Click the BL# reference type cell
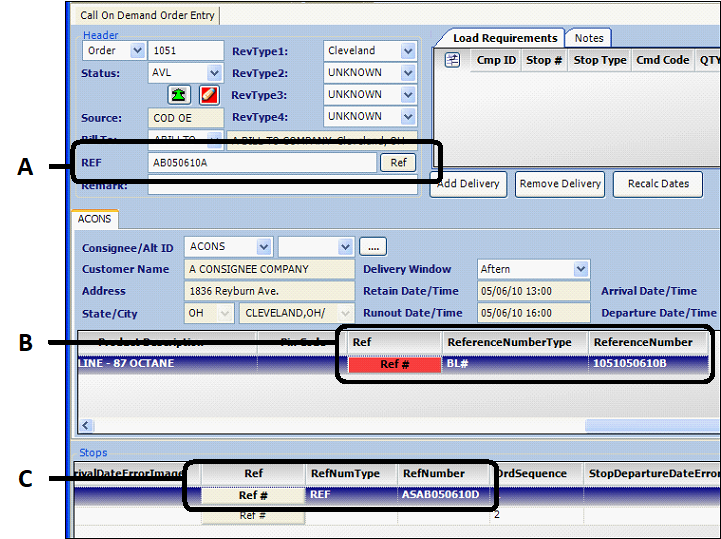The width and height of the screenshot is (721, 539). tap(515, 364)
